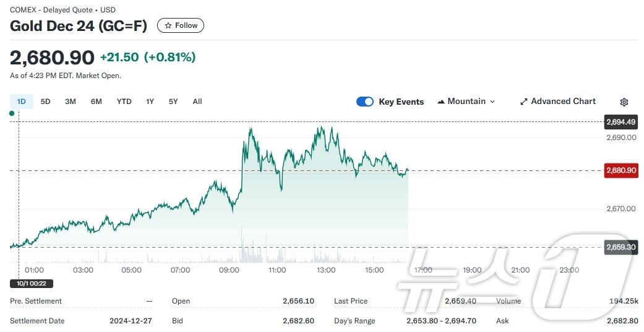Open the Advanced Chart link
The height and width of the screenshot is (332, 644).
coord(563,102)
